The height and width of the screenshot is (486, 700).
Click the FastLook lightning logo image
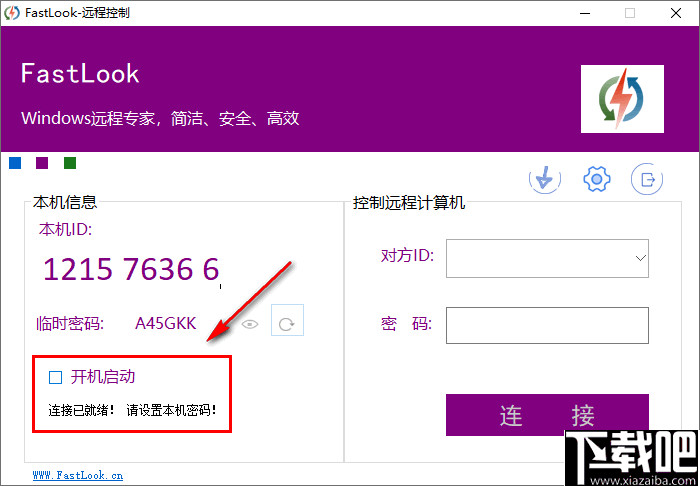(x=622, y=99)
